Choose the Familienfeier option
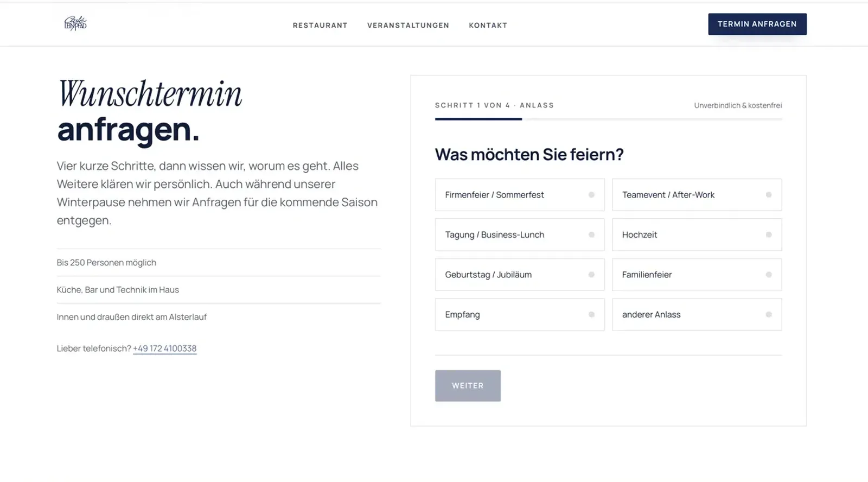 tap(697, 275)
